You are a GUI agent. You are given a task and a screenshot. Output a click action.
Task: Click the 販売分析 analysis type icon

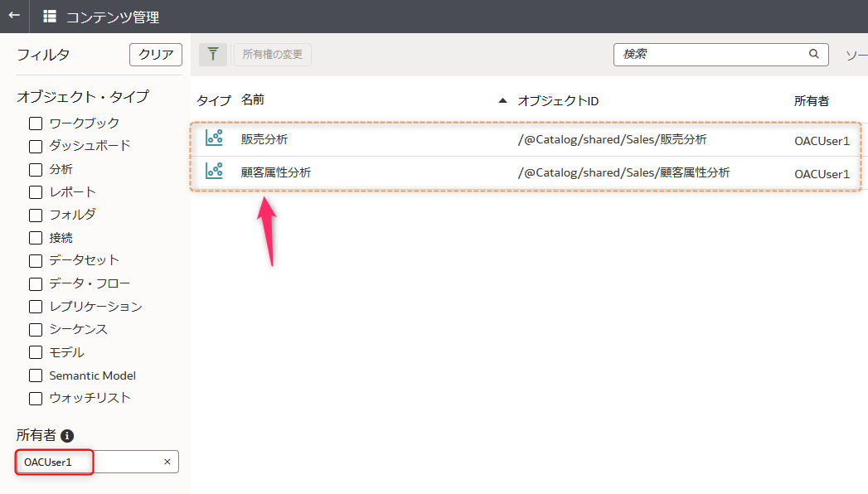[x=214, y=138]
